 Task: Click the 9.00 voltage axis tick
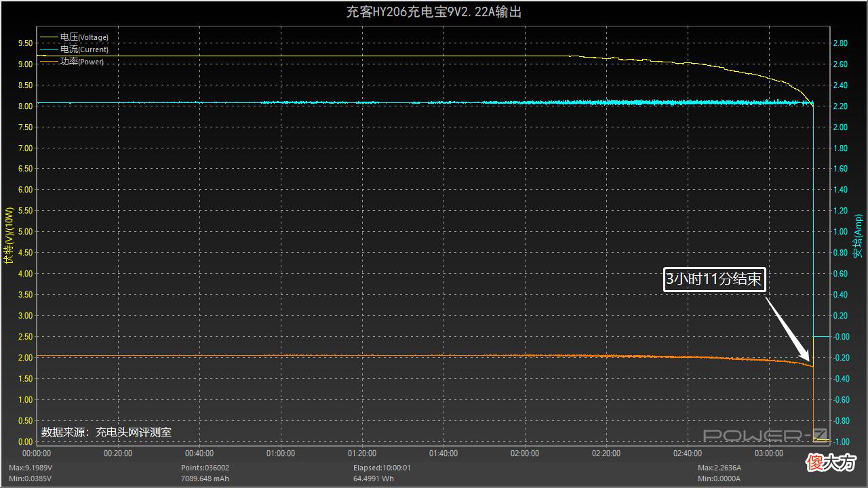pyautogui.click(x=25, y=64)
